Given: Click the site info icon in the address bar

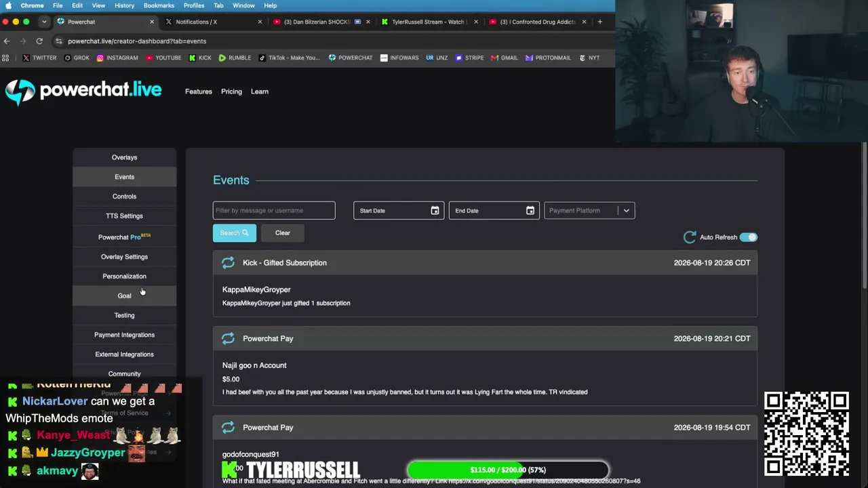Looking at the screenshot, I should coord(59,41).
